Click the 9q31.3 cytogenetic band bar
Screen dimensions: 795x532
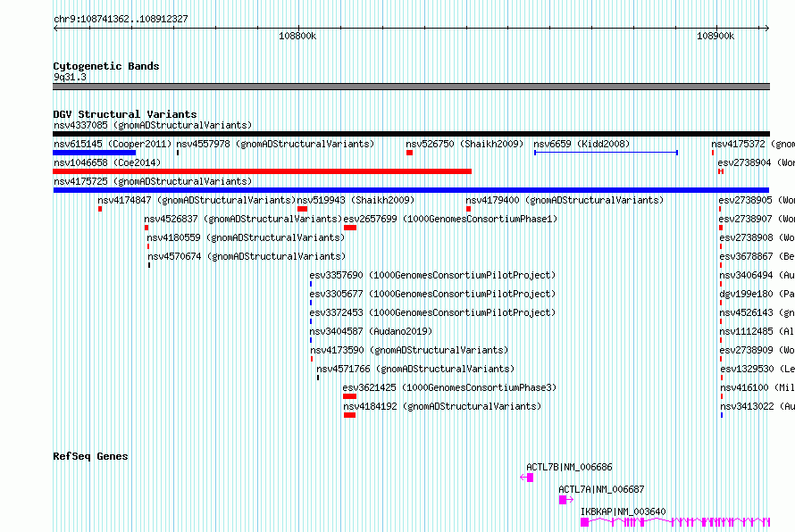411,87
